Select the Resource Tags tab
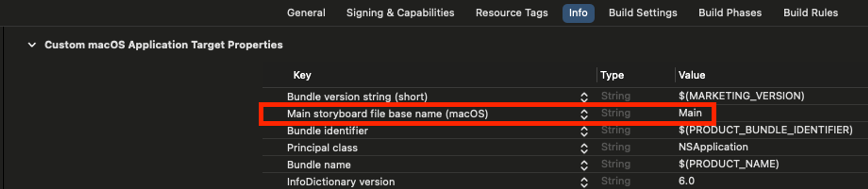 [512, 13]
